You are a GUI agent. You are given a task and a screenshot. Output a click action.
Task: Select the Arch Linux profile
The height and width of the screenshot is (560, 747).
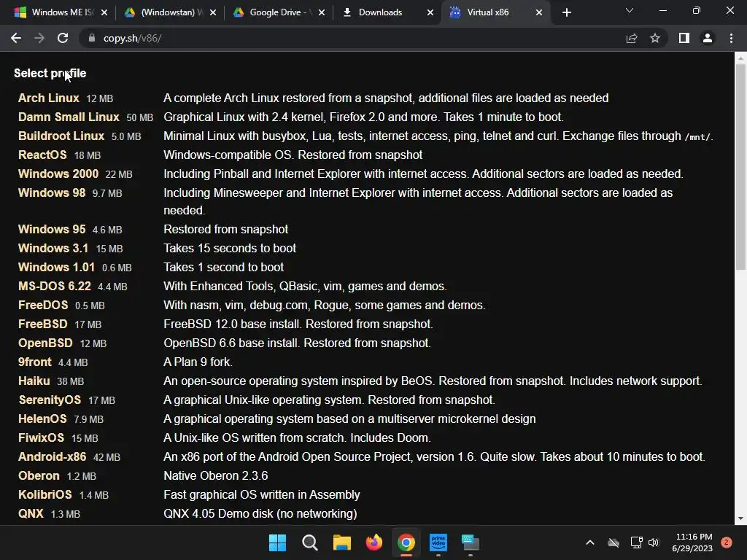[49, 98]
